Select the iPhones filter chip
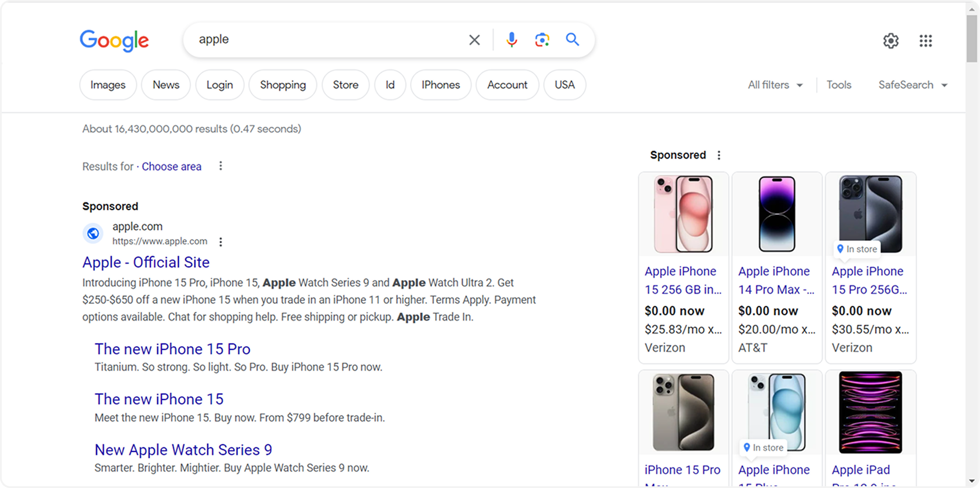This screenshot has width=980, height=488. [441, 85]
